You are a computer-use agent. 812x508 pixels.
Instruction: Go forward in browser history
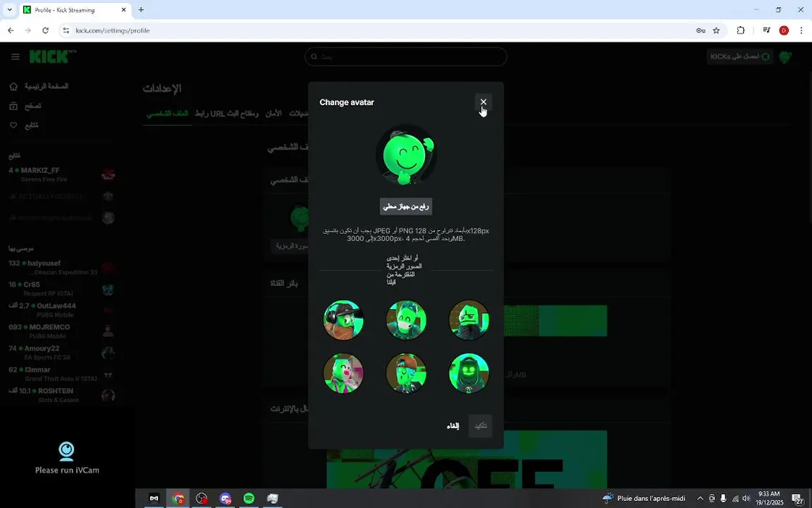click(28, 30)
